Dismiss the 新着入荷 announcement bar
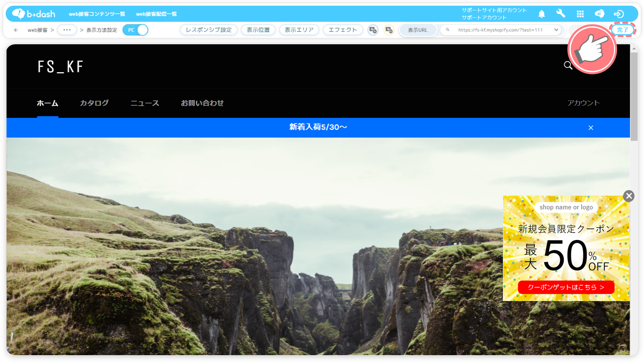 pyautogui.click(x=591, y=128)
